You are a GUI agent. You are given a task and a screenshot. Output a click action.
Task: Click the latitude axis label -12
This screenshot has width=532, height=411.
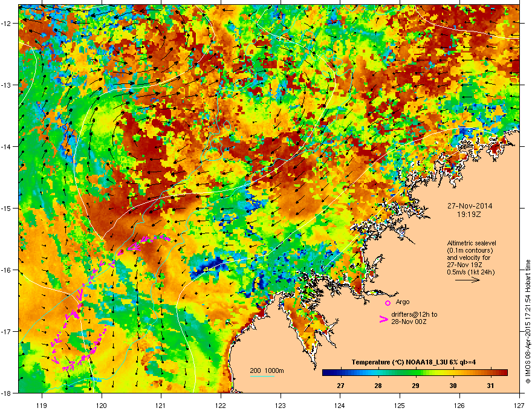pos(7,24)
